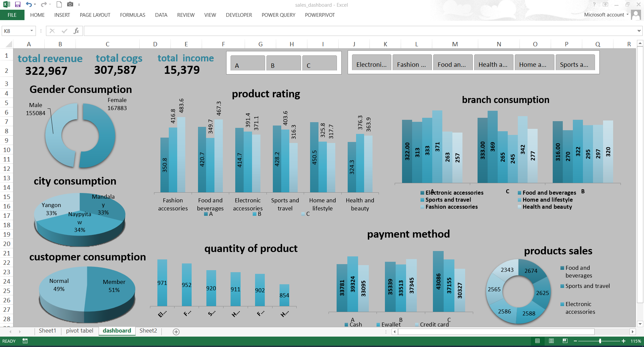Open the POWER QUERY ribbon tab
This screenshot has width=644, height=347.
tap(278, 15)
